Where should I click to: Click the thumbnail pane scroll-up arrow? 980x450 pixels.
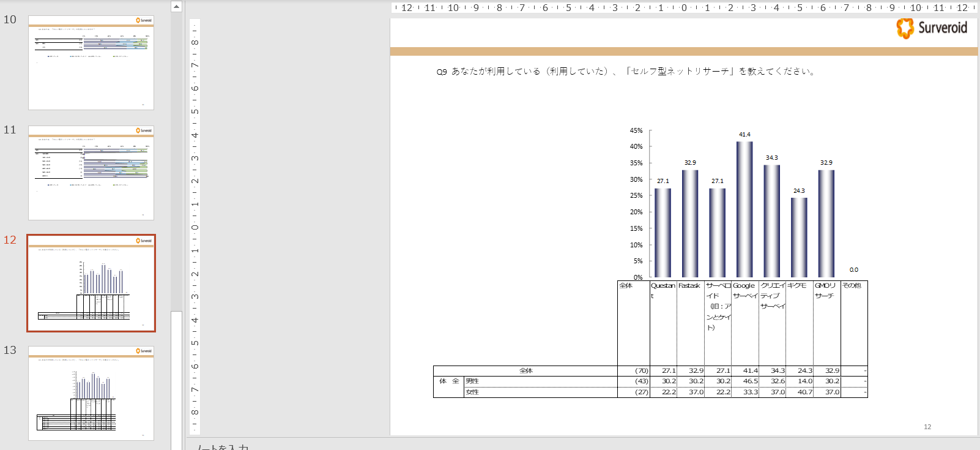(x=176, y=7)
